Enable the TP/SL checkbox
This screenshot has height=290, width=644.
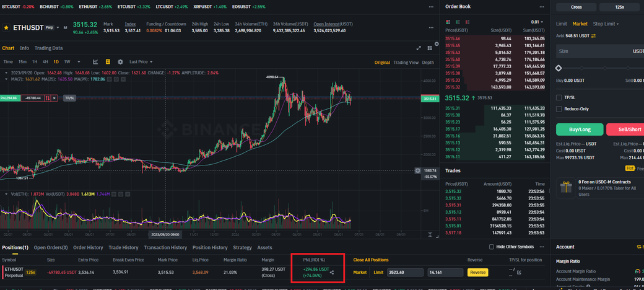pos(559,97)
